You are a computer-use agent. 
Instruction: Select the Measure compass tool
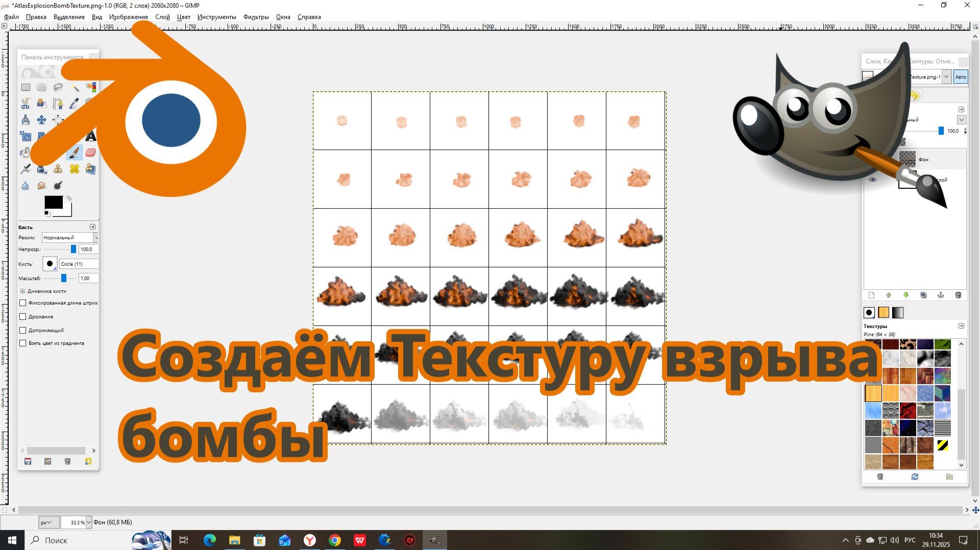click(x=26, y=120)
